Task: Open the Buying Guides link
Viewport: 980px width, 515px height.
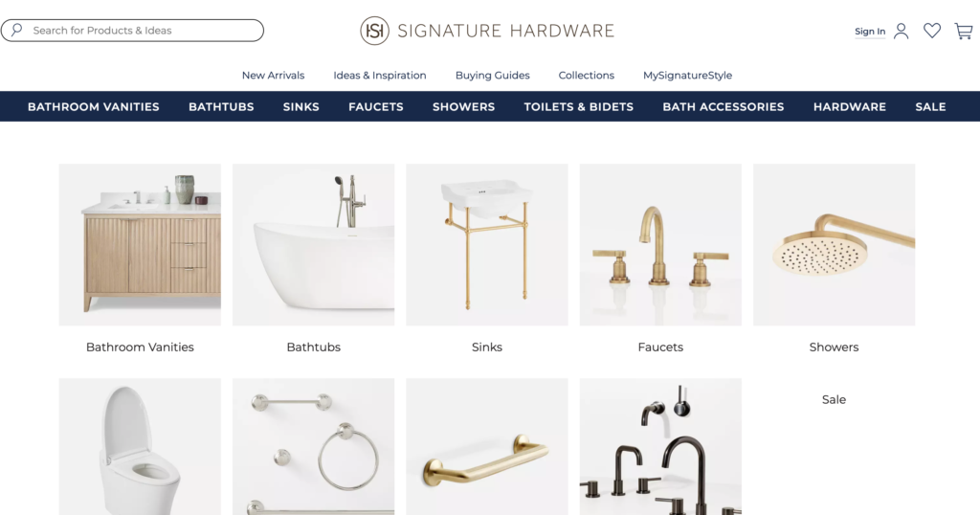Action: 493,75
